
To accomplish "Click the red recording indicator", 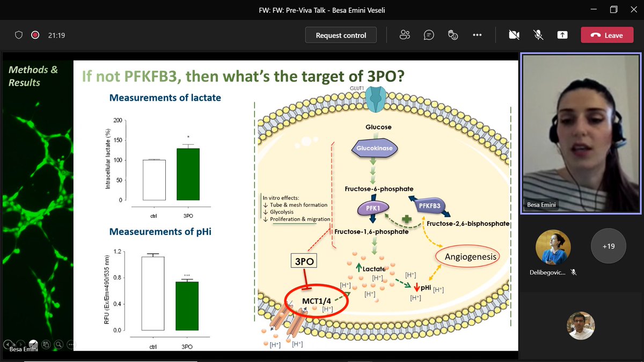I will pyautogui.click(x=35, y=35).
